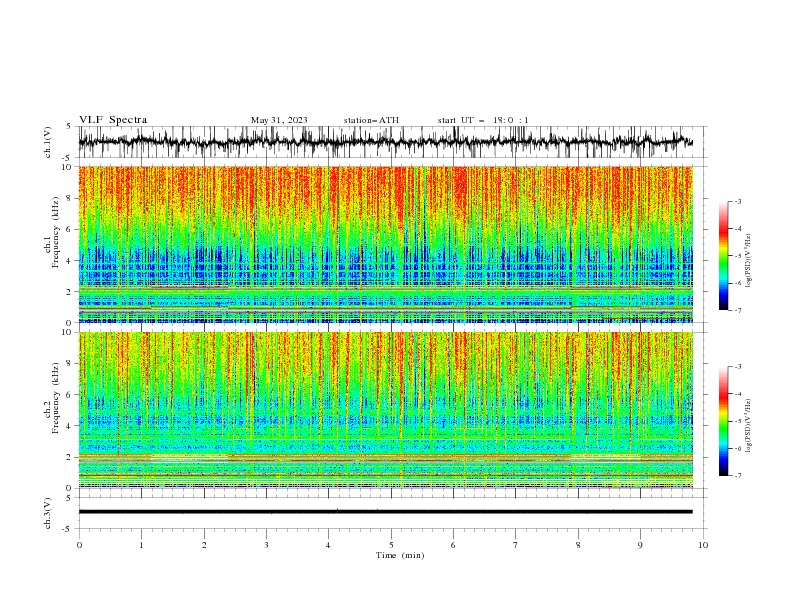Click the time axis tick label '8'
The width and height of the screenshot is (792, 612).
point(578,545)
